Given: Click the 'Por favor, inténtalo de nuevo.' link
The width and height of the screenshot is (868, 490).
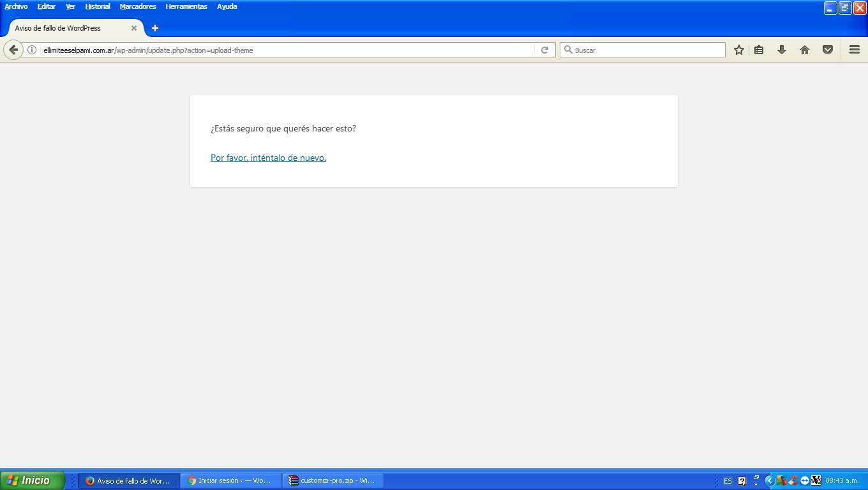Looking at the screenshot, I should coord(268,158).
